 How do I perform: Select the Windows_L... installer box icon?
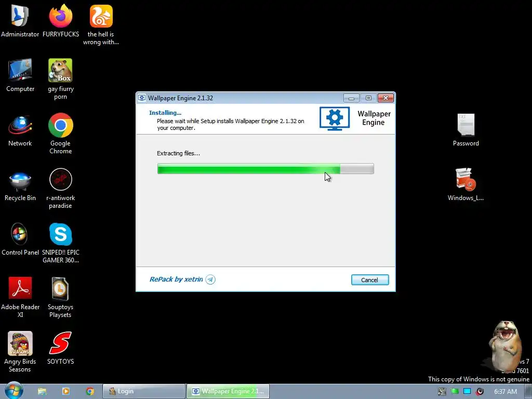click(466, 184)
